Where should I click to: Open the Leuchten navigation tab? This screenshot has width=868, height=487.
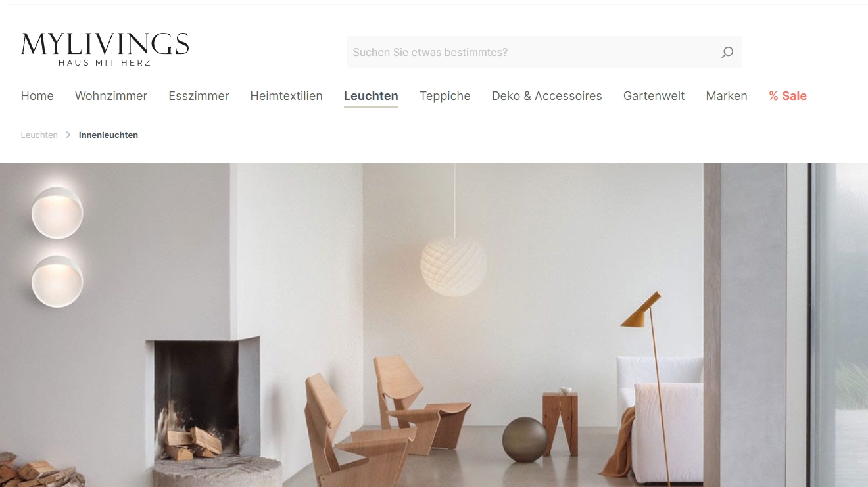[371, 96]
